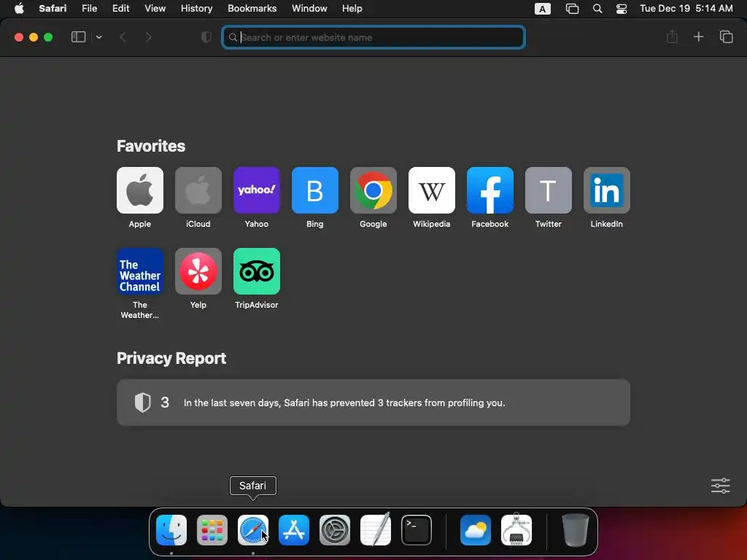Open the Facebook favorite
Viewport: 747px width, 560px height.
pyautogui.click(x=489, y=190)
